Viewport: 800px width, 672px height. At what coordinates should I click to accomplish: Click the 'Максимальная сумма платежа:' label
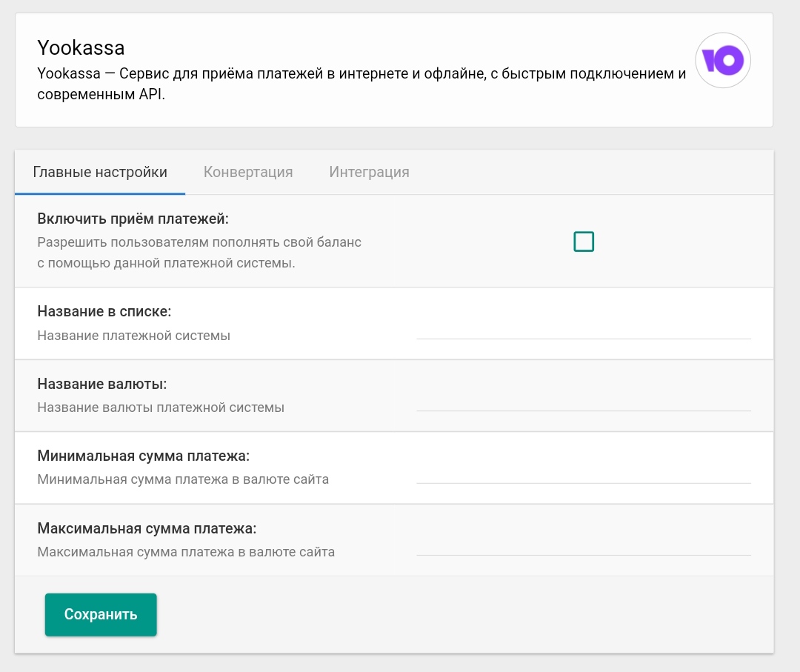[x=147, y=528]
